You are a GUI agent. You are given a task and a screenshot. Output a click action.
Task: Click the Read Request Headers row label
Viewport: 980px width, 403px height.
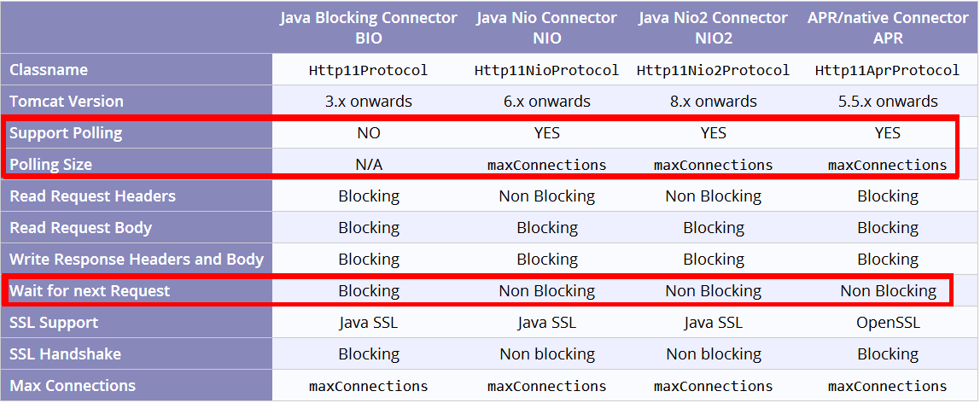(92, 196)
